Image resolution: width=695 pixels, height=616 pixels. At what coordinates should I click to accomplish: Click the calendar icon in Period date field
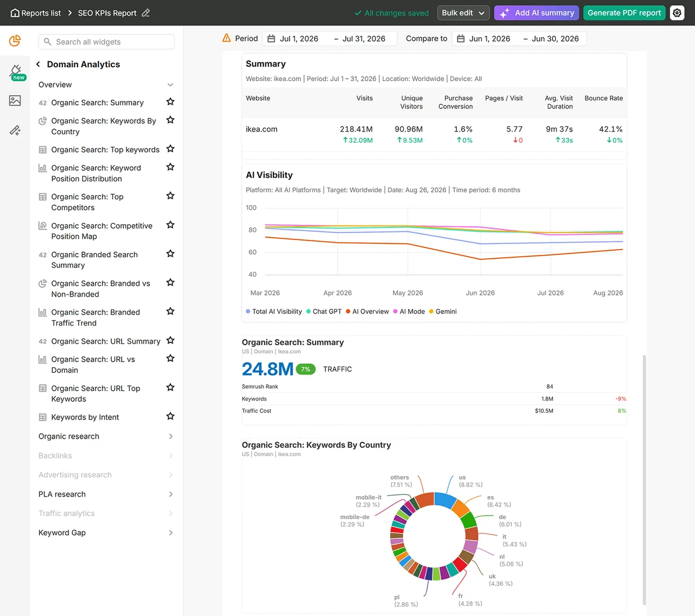pyautogui.click(x=271, y=39)
